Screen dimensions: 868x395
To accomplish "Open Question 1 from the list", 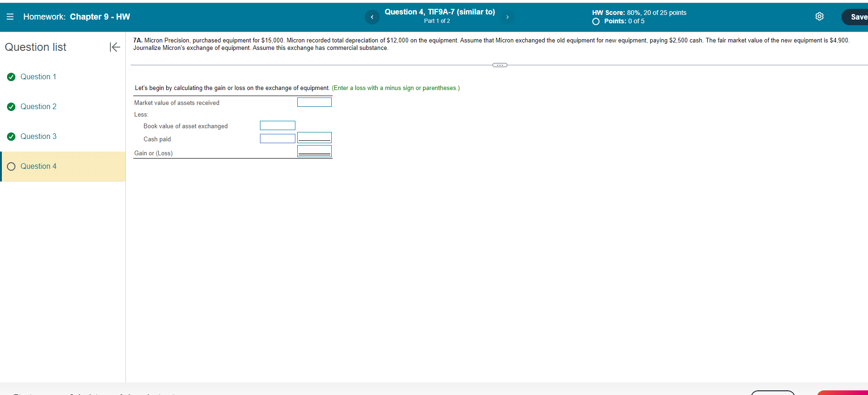I will [38, 77].
